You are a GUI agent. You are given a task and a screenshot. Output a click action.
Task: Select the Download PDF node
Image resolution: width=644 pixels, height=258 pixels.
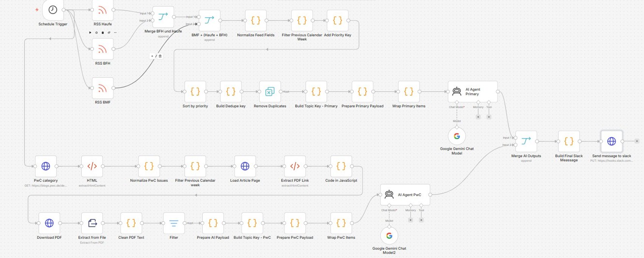click(49, 223)
